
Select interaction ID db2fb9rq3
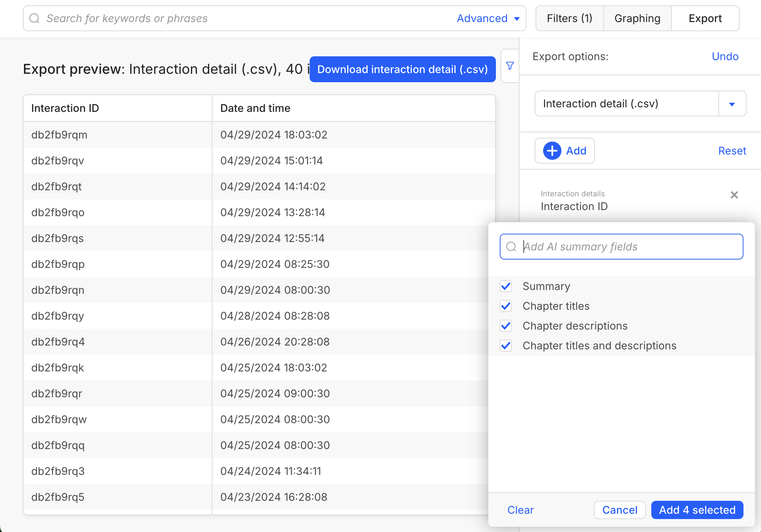tap(58, 471)
